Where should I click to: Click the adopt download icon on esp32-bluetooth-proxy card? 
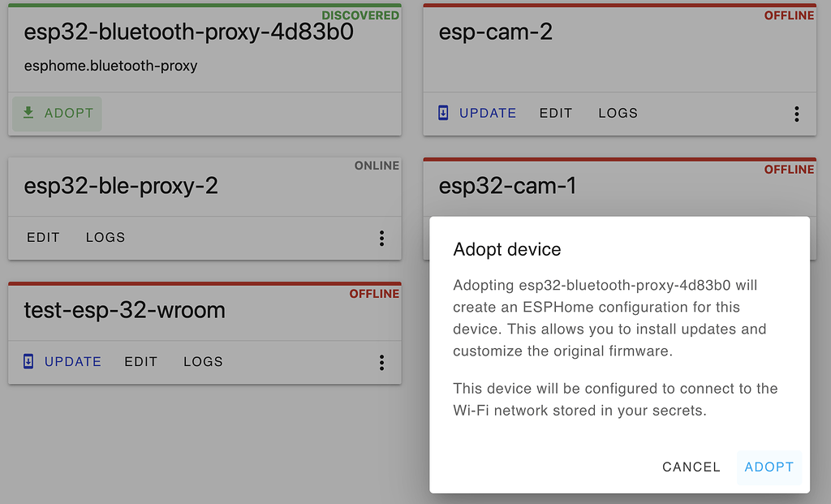(29, 113)
